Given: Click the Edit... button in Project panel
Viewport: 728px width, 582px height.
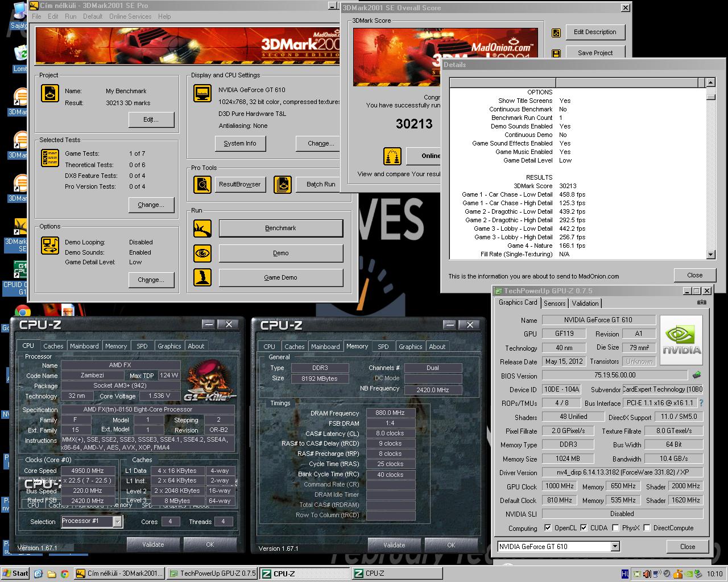Looking at the screenshot, I should click(x=151, y=119).
